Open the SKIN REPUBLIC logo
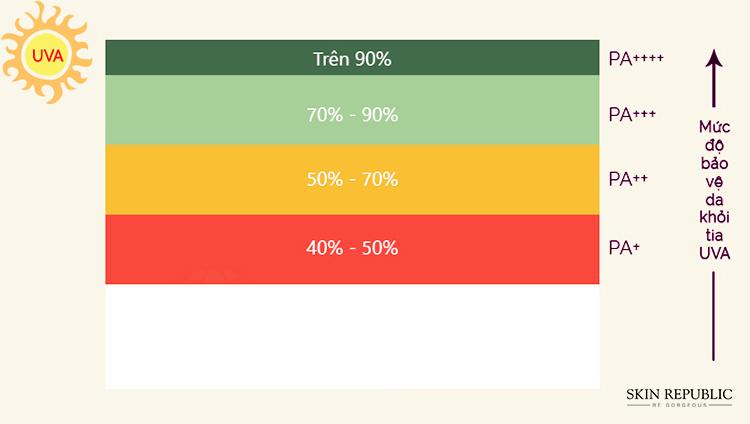 (x=679, y=394)
